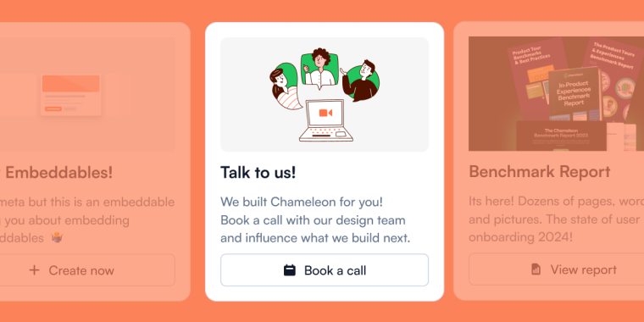Click the chart document icon beside View report
The width and height of the screenshot is (644, 322).
[x=536, y=269]
